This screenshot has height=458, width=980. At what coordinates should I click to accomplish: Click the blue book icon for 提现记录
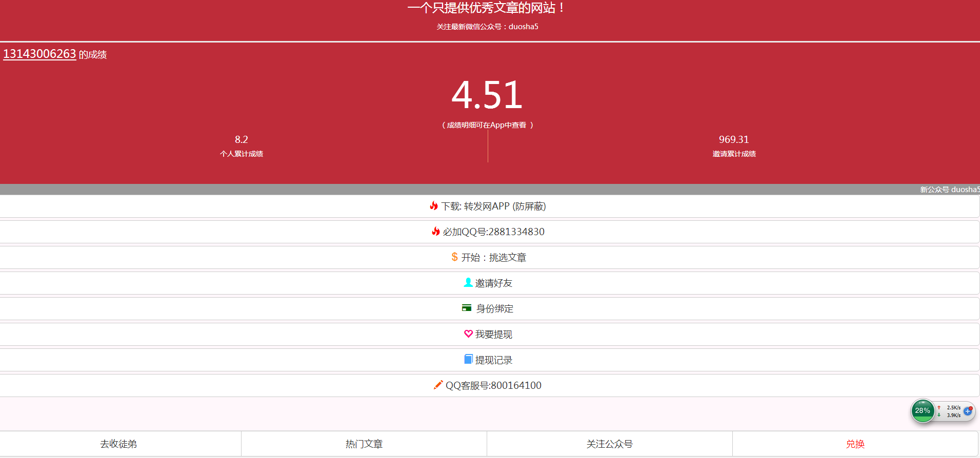(x=468, y=359)
